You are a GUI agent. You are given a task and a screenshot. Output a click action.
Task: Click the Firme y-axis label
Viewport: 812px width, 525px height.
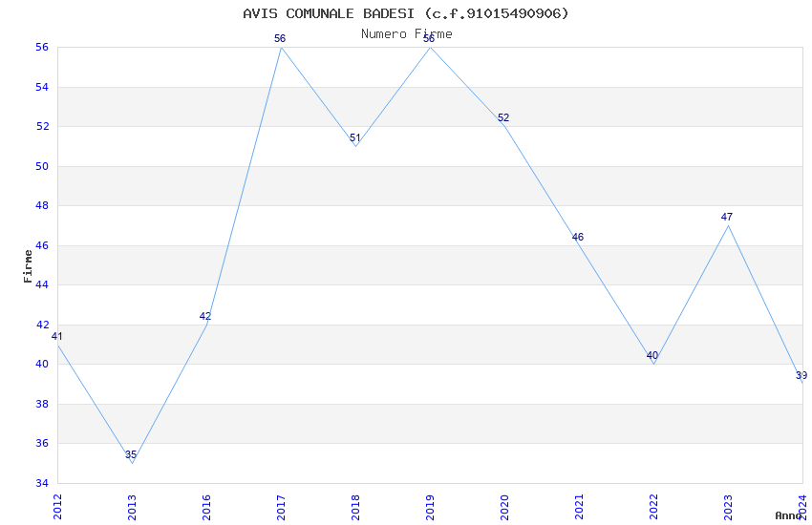click(28, 266)
